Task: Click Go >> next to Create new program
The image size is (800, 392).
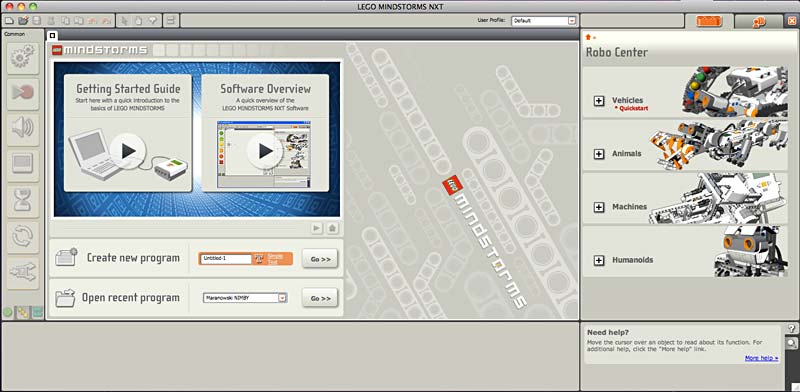Action: 320,259
